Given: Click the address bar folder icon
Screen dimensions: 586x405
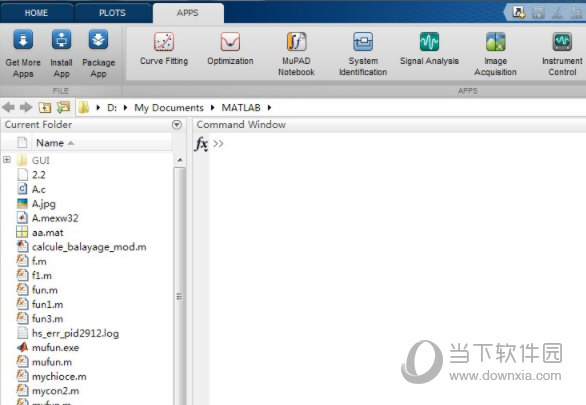Looking at the screenshot, I should 84,108.
